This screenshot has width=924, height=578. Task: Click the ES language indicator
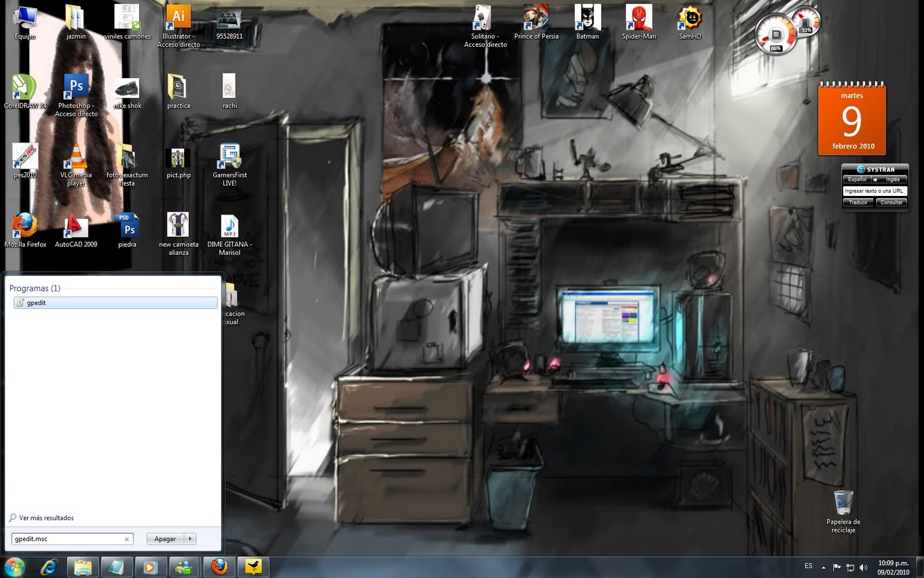(808, 566)
